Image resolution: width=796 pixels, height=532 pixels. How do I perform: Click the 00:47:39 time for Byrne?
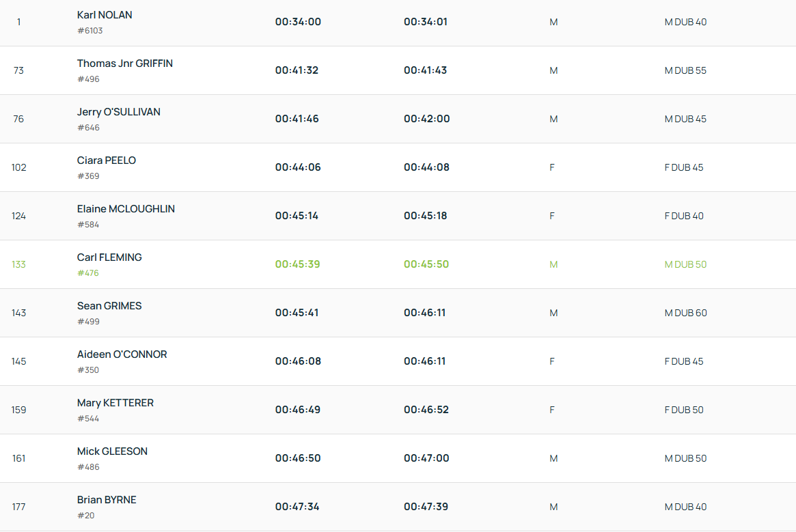426,507
